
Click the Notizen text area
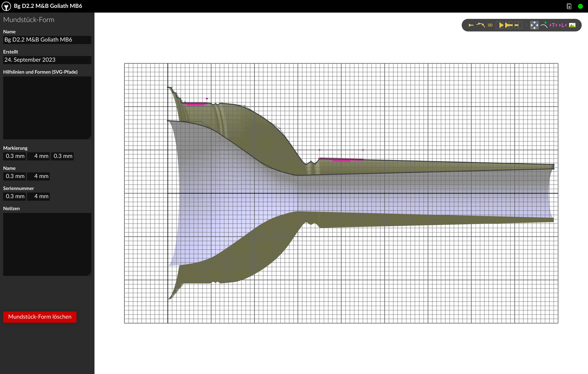tap(47, 244)
